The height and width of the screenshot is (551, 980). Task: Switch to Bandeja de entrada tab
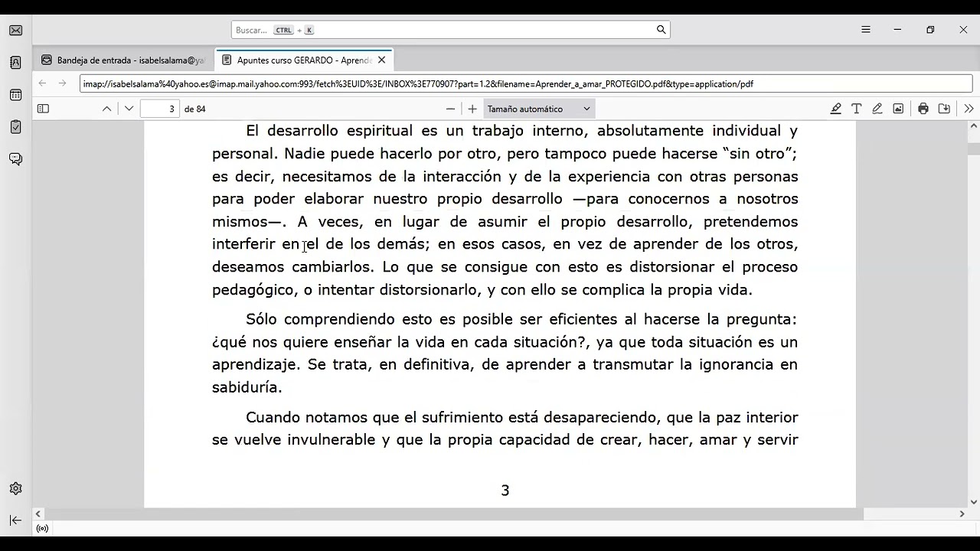point(123,60)
